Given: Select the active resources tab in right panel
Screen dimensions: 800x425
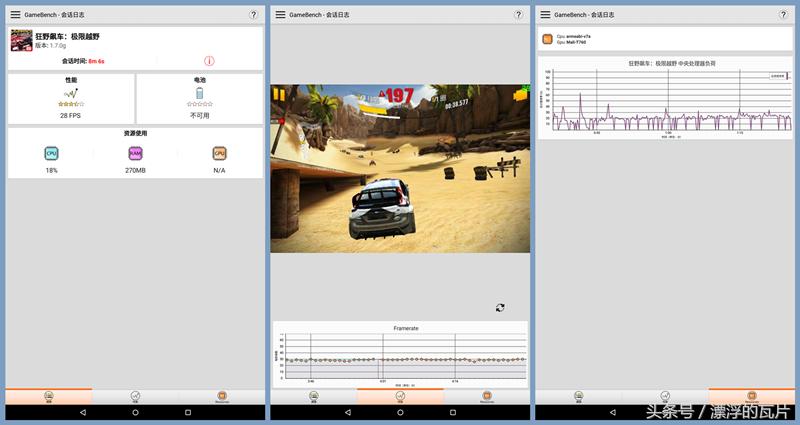Looking at the screenshot, I should 752,396.
